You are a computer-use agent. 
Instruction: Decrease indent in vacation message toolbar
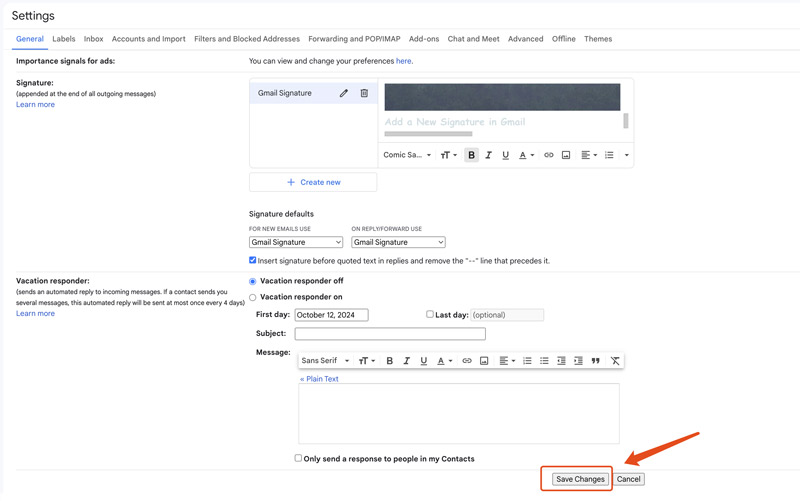(x=561, y=361)
